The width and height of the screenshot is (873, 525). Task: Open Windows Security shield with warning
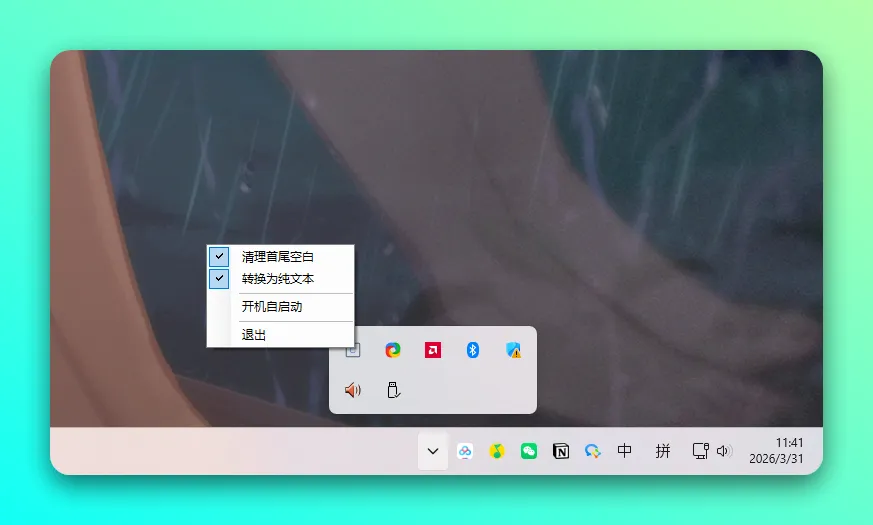[513, 350]
